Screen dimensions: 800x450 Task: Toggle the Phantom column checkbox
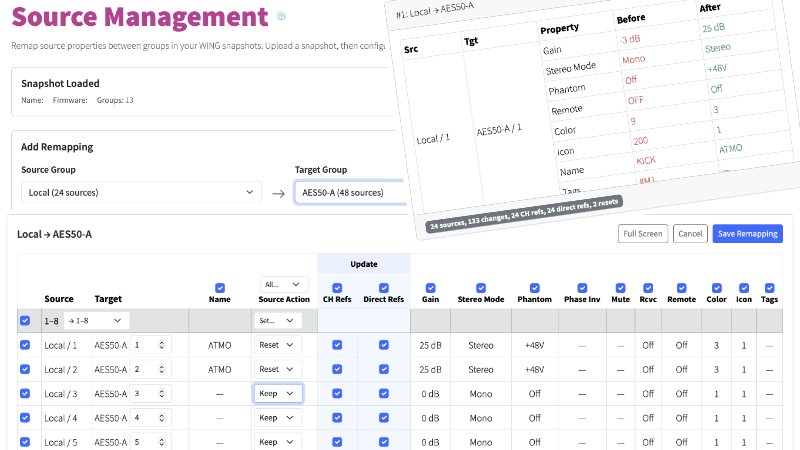[535, 288]
